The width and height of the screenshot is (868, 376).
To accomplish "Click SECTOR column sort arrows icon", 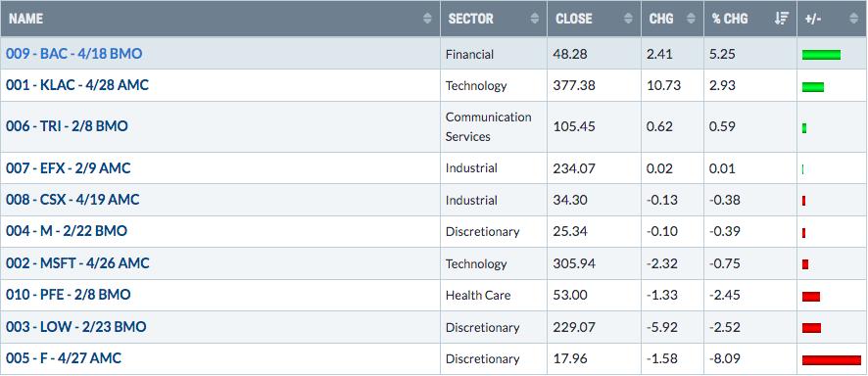I will point(534,19).
